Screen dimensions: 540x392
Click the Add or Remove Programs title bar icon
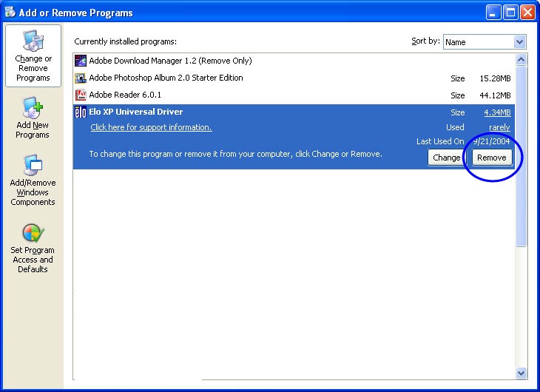(x=10, y=12)
